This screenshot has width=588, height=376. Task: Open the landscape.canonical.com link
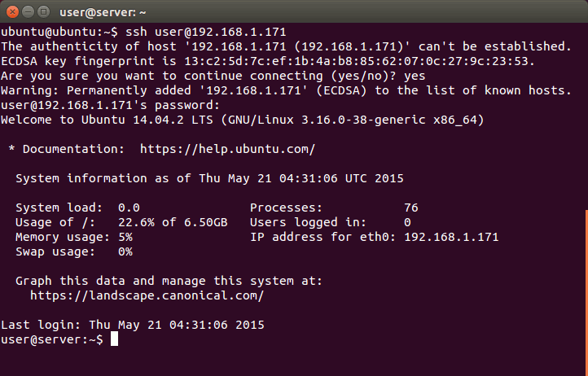tap(147, 295)
